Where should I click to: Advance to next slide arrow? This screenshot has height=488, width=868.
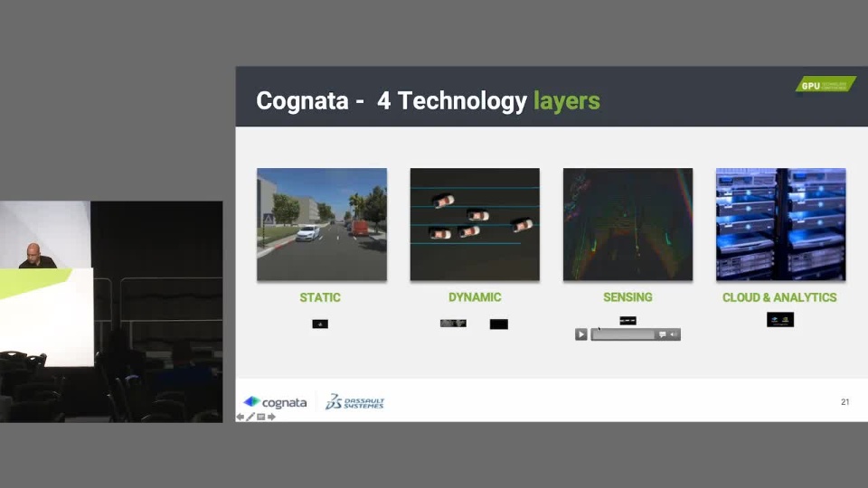(x=271, y=417)
